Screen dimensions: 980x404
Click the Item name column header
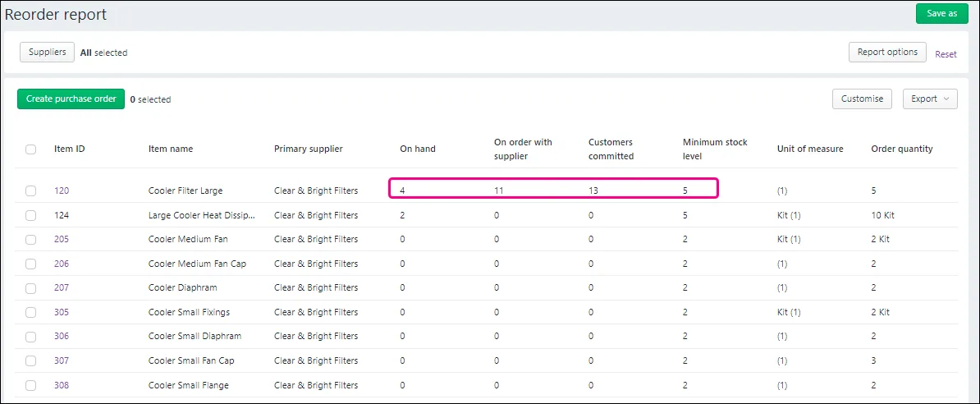pos(171,149)
